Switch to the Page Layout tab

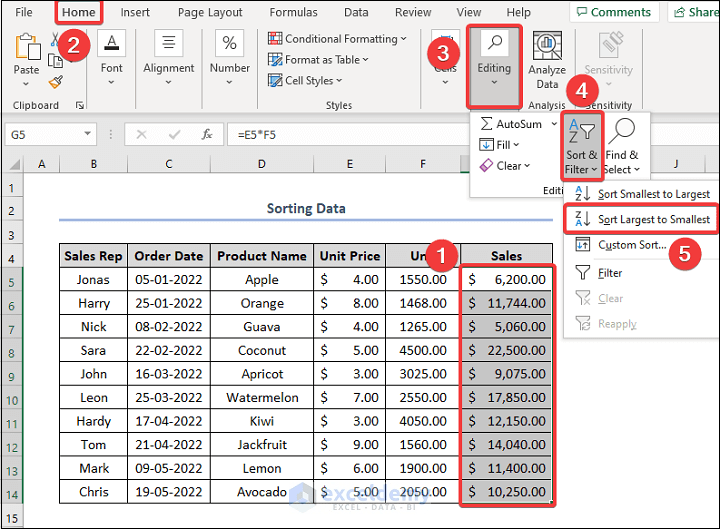(210, 12)
